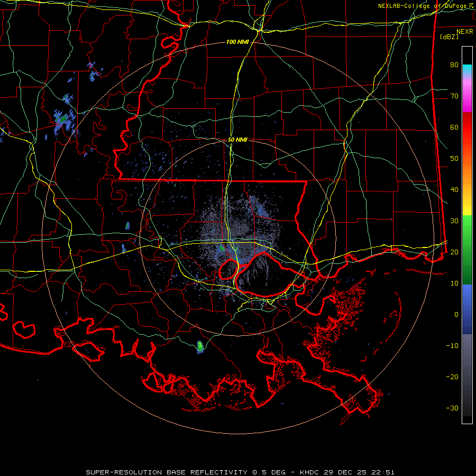
Task: Click the -10 dBZ scale value
Action: (452, 346)
